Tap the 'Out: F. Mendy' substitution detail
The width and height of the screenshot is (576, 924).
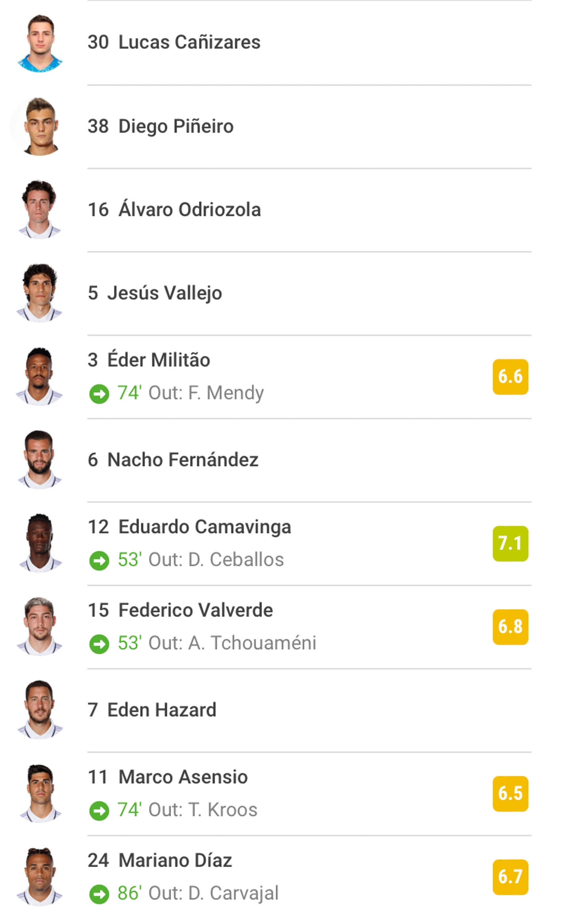(x=206, y=393)
